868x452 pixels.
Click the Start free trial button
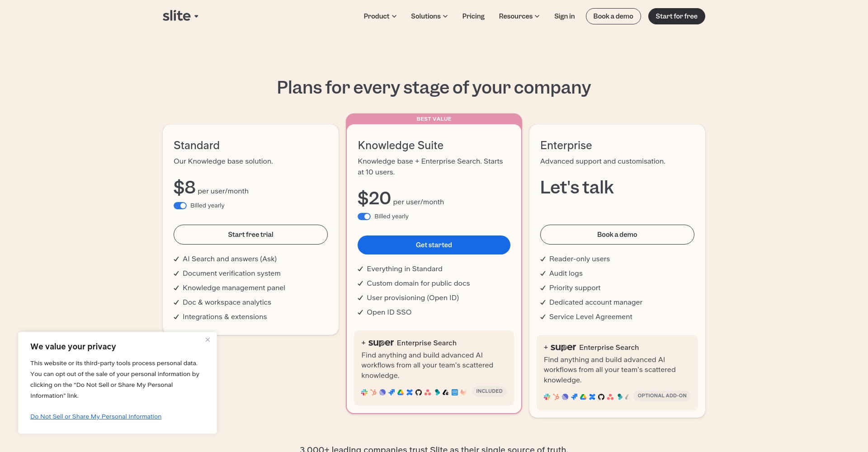tap(250, 235)
